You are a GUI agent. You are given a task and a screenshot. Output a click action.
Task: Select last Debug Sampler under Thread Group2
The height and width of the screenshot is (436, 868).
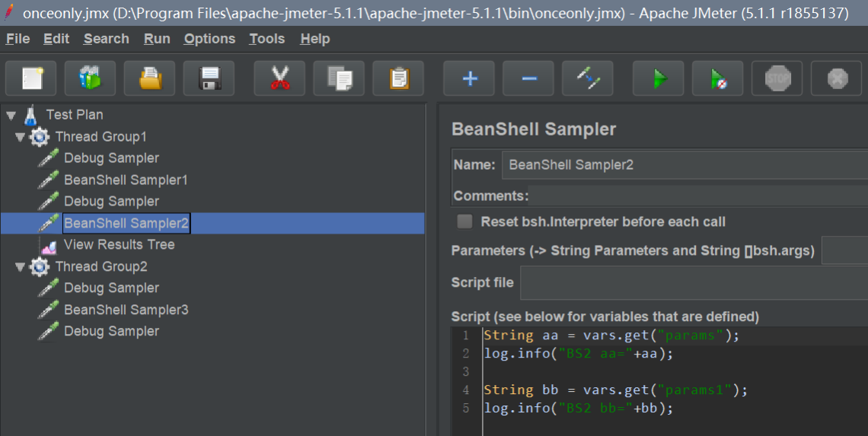coord(111,332)
